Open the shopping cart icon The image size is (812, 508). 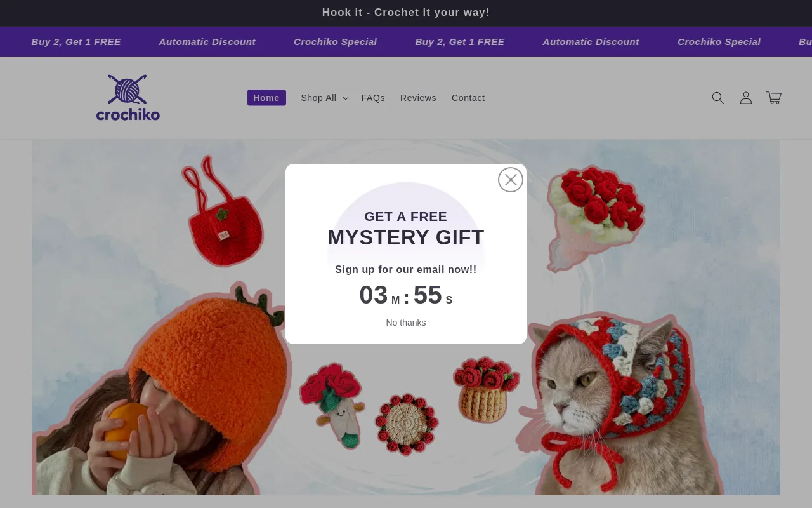pos(774,98)
